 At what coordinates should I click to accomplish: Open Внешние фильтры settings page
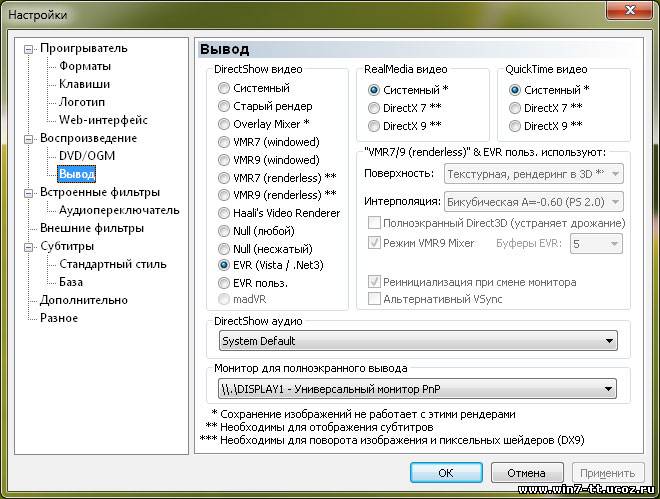(x=92, y=228)
